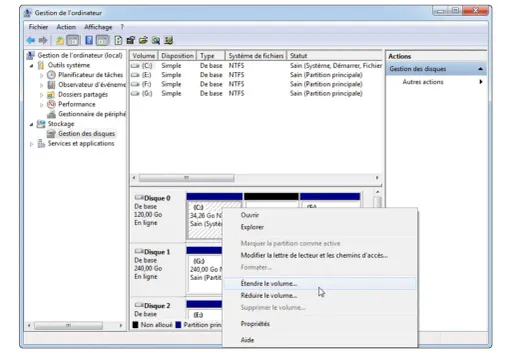Image resolution: width=512 pixels, height=361 pixels.
Task: Click the Disque 0 disk icon
Action: 139,198
